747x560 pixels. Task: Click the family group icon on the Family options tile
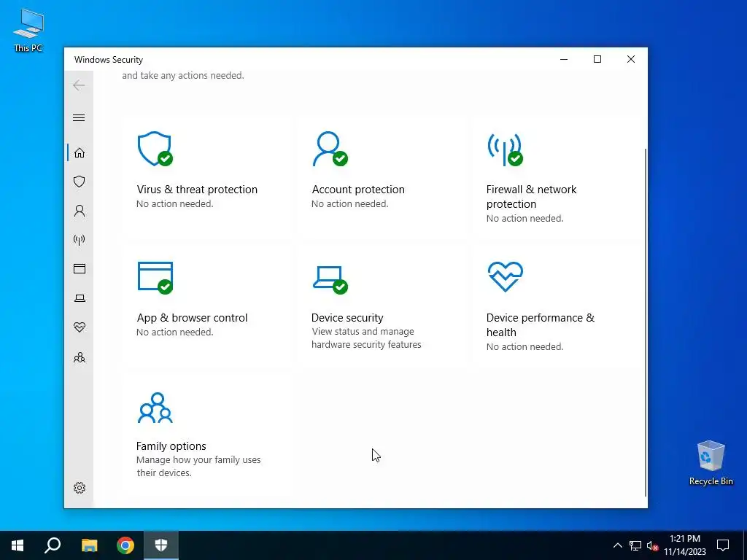(155, 408)
